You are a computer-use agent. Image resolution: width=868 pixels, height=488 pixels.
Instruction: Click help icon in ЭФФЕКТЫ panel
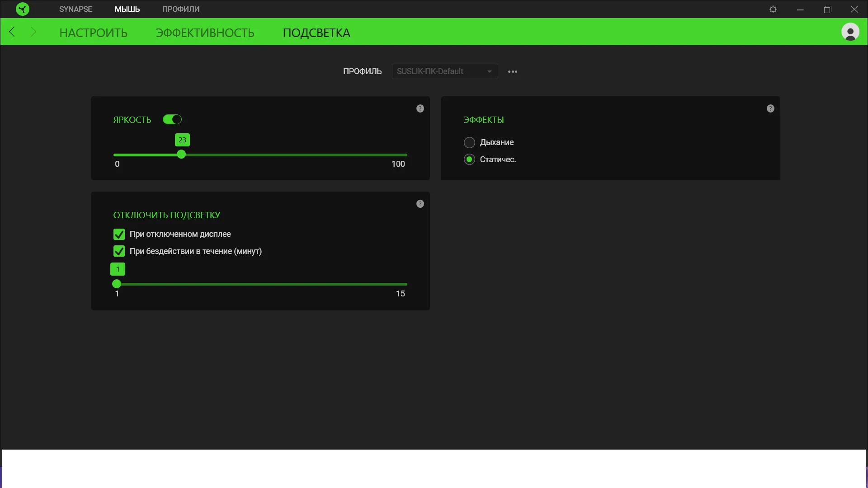point(770,108)
